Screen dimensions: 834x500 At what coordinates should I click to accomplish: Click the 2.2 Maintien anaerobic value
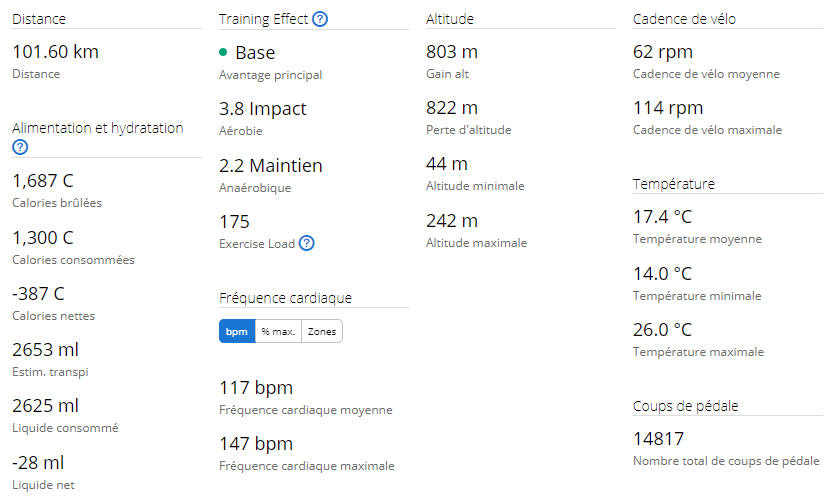(271, 166)
